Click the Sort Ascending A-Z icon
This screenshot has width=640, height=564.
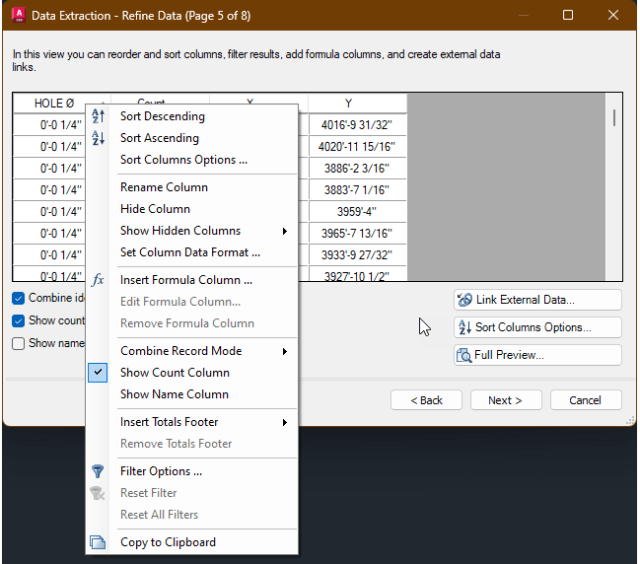(x=98, y=138)
